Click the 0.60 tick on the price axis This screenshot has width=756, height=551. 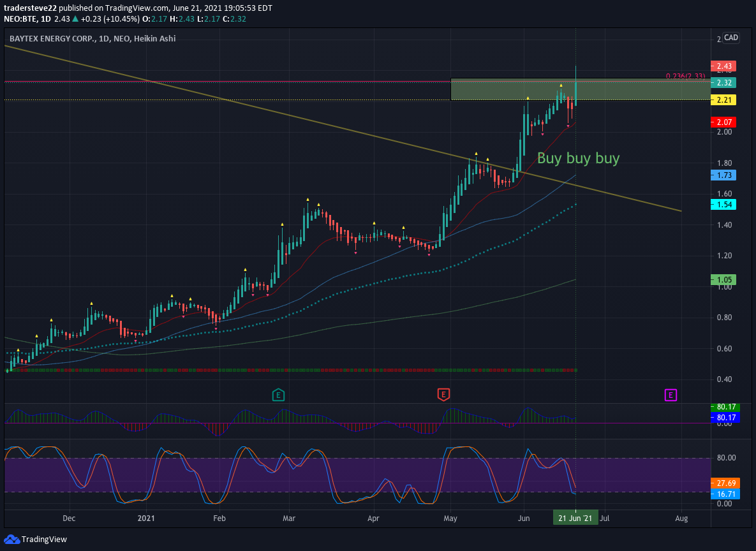point(724,349)
